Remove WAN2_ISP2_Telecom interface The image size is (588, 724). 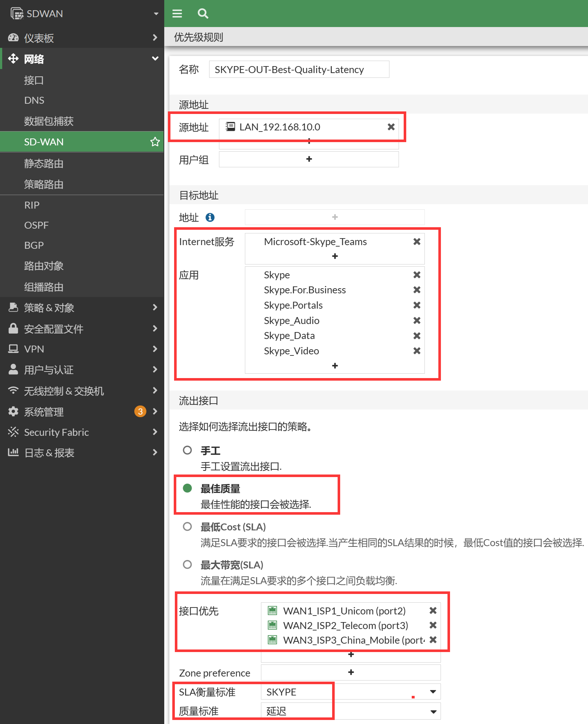click(x=433, y=625)
